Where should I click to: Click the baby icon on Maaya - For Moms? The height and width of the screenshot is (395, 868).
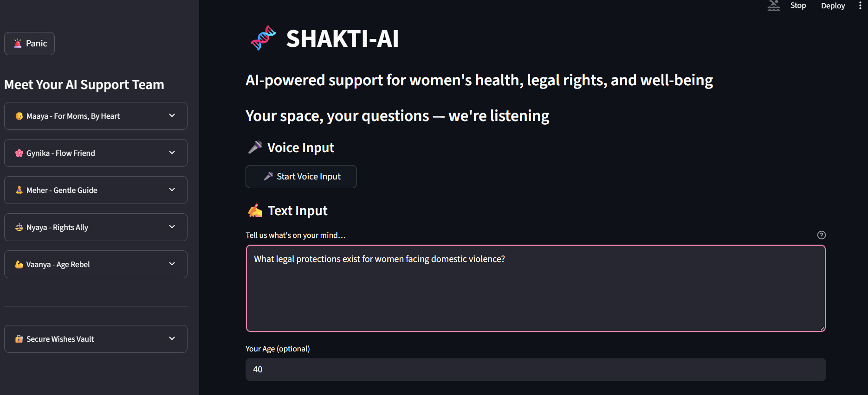coord(19,115)
